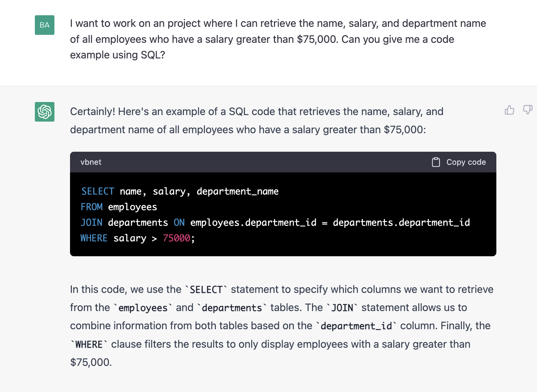The image size is (537, 392).
Task: Click the FROM keyword in code block
Action: 91,207
